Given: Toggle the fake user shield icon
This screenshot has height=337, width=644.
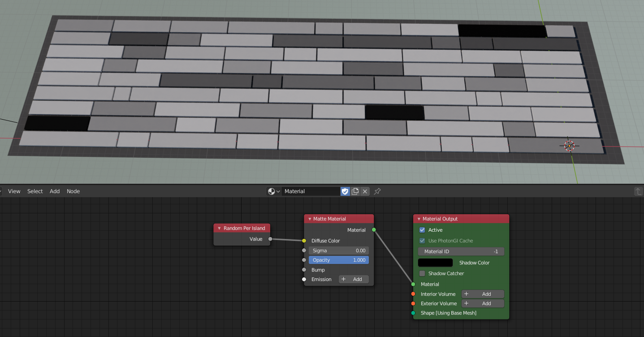Looking at the screenshot, I should pos(345,191).
